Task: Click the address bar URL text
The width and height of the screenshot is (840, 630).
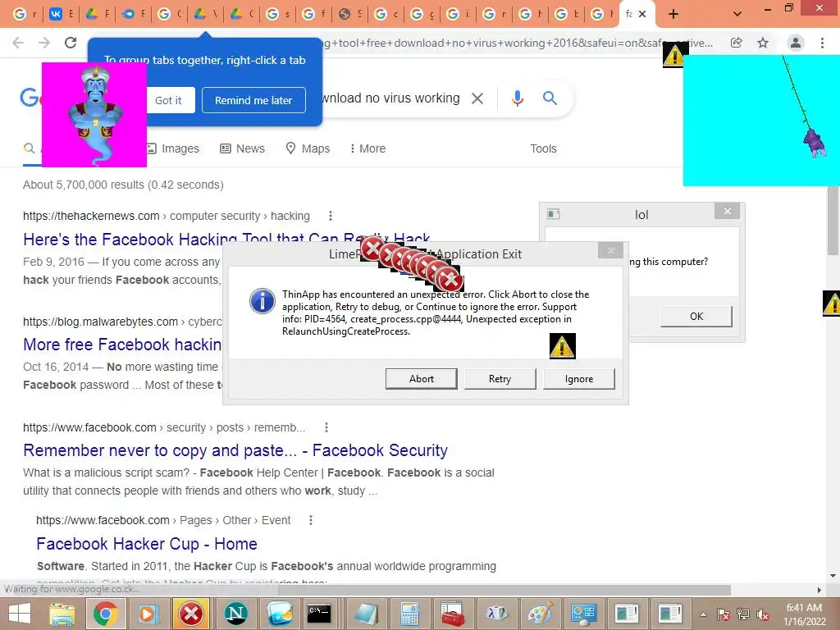Action: [517, 43]
